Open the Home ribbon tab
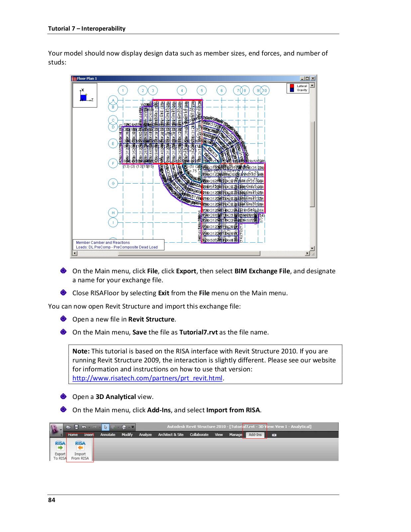The image size is (411, 532). pyautogui.click(x=73, y=435)
